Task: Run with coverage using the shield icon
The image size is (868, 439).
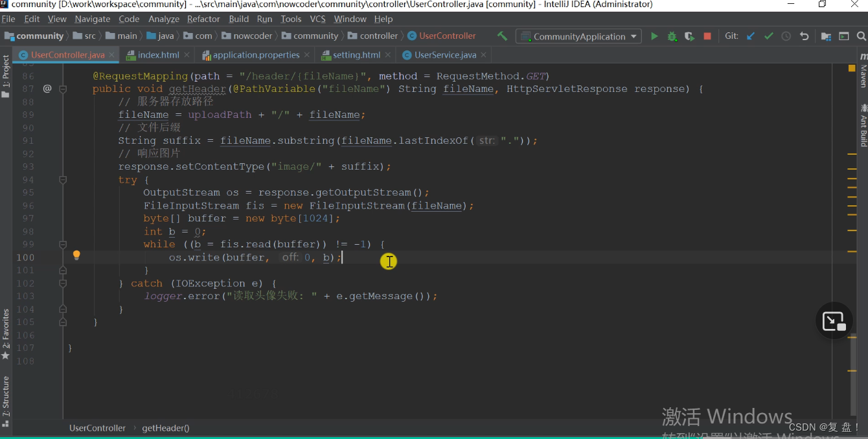Action: coord(689,36)
